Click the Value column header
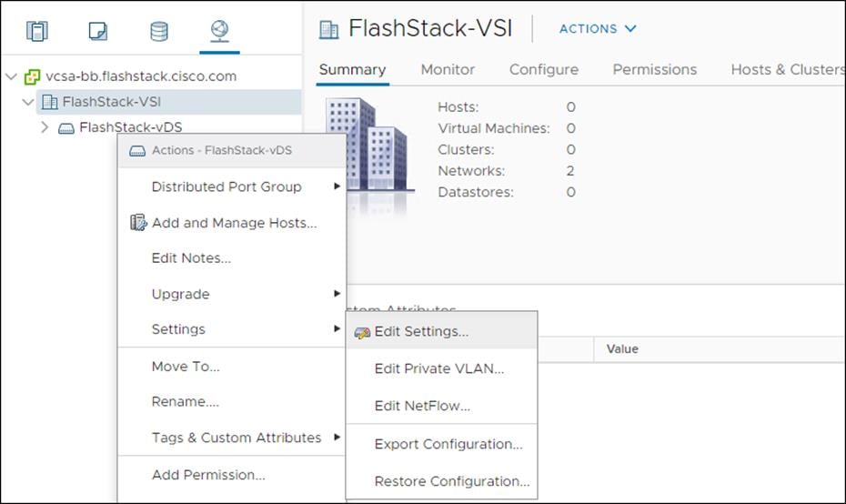Image resolution: width=846 pixels, height=504 pixels. coord(622,349)
